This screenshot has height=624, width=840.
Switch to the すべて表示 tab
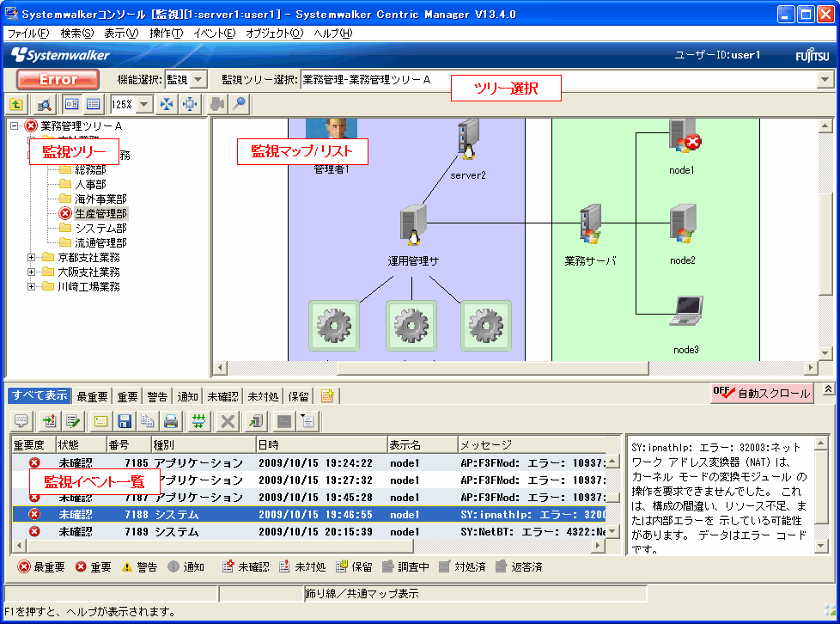tap(40, 395)
